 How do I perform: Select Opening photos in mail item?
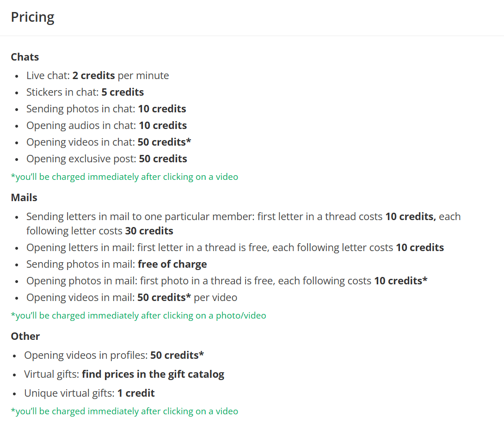click(227, 281)
